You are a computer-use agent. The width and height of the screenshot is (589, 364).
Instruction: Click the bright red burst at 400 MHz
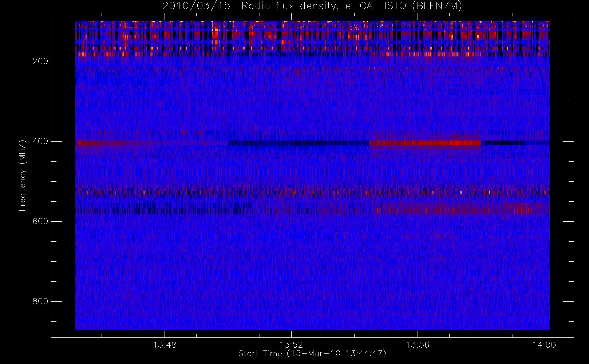click(425, 143)
